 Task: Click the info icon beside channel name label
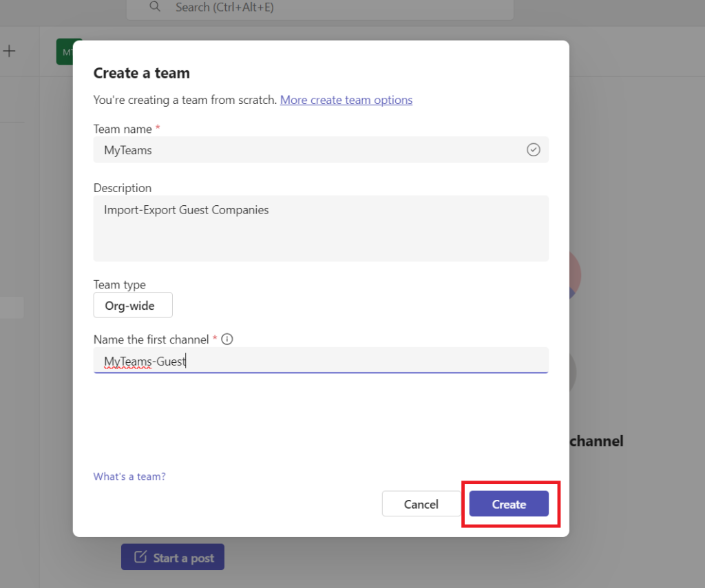pyautogui.click(x=227, y=339)
